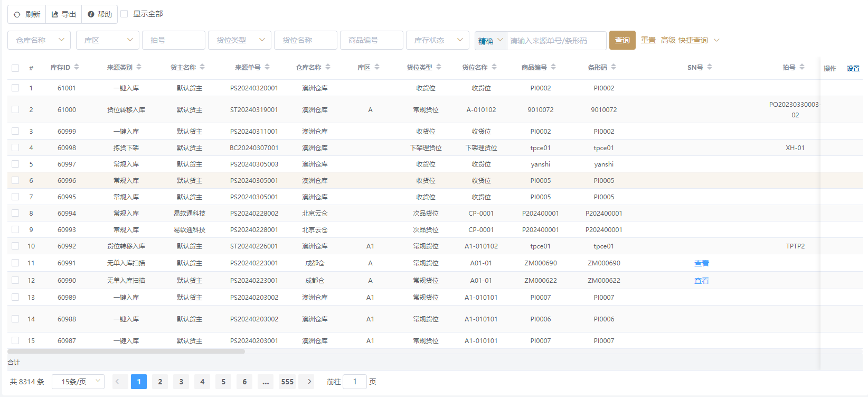Change page size via 15条/页 dropdown
Image resolution: width=868 pixels, height=397 pixels.
(x=78, y=382)
